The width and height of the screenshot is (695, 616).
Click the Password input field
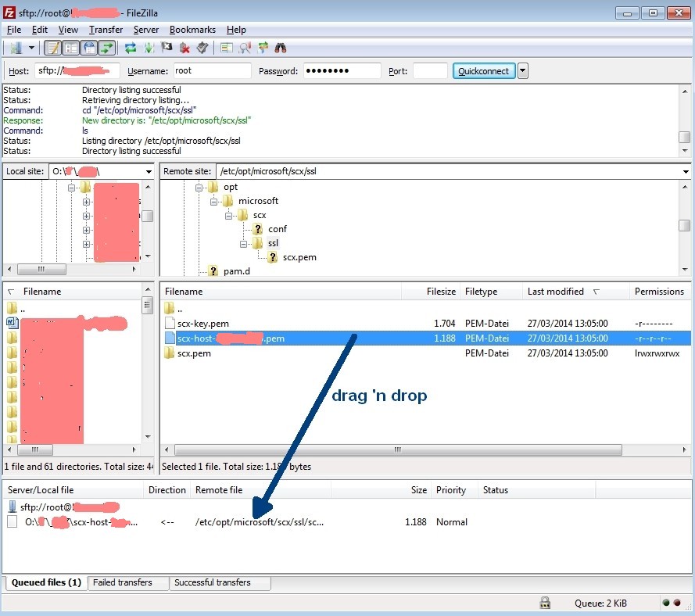(x=342, y=71)
